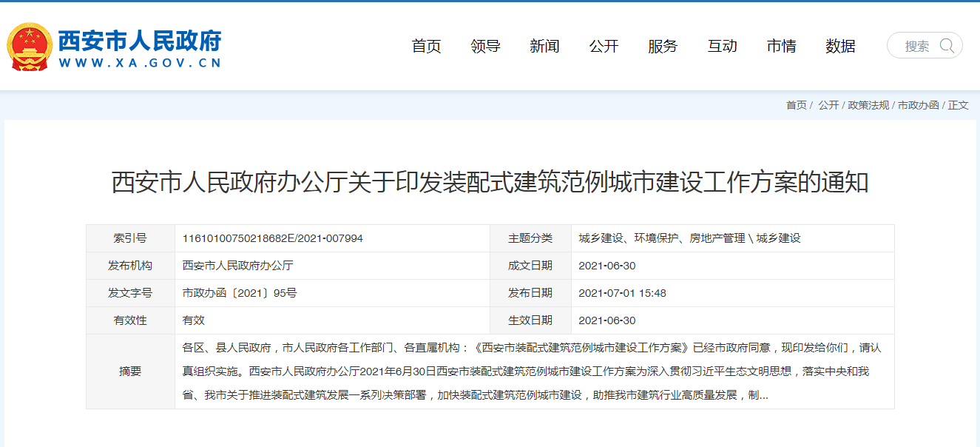Select the 新闻 navigation menu item
Image resolution: width=980 pixels, height=447 pixels.
[x=544, y=46]
